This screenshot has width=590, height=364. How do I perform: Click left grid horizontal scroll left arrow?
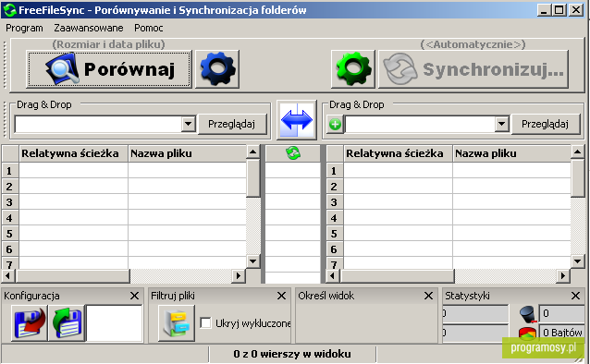click(8, 275)
